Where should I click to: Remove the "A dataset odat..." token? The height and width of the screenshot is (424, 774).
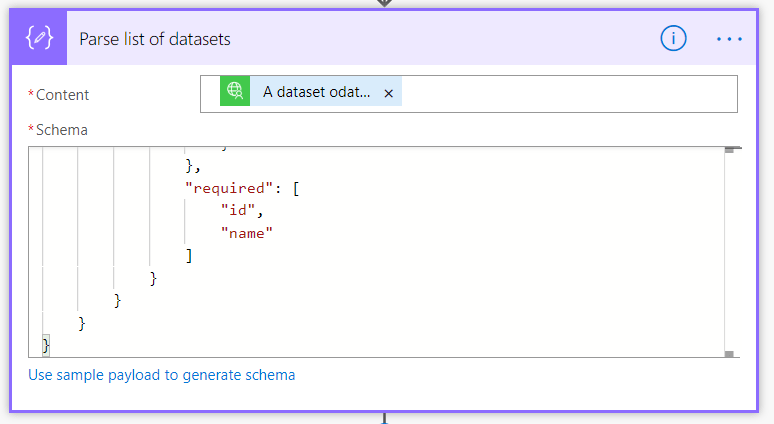click(x=389, y=93)
